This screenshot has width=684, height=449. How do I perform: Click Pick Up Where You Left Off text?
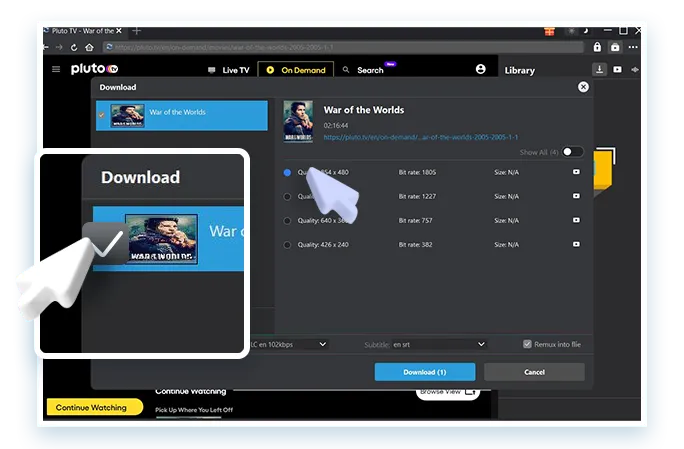pyautogui.click(x=194, y=410)
